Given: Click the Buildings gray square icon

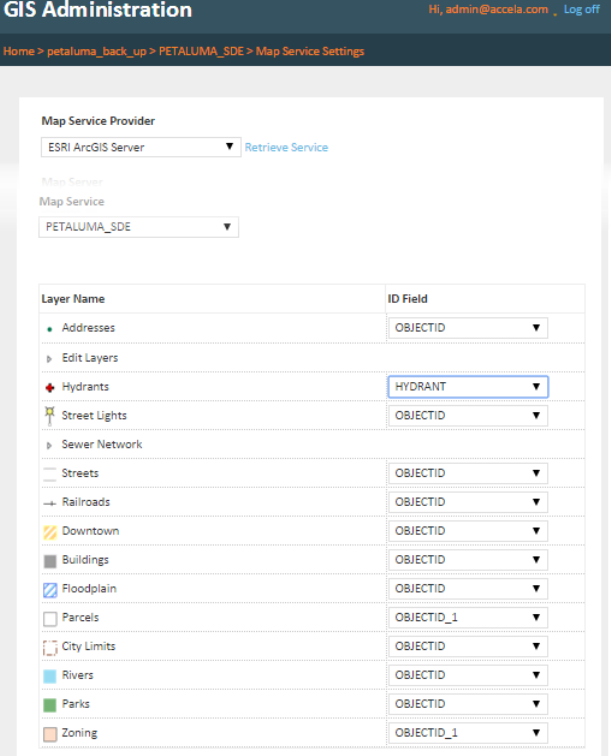Looking at the screenshot, I should [x=50, y=560].
